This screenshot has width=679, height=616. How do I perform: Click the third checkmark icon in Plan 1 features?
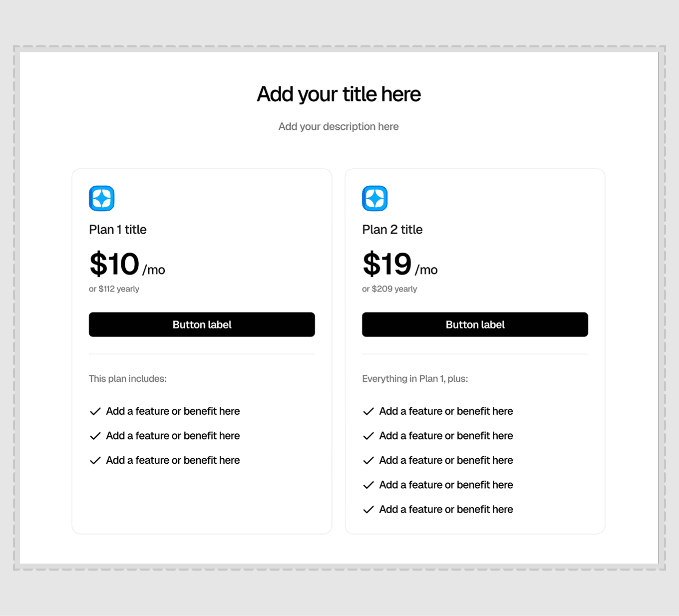point(95,460)
